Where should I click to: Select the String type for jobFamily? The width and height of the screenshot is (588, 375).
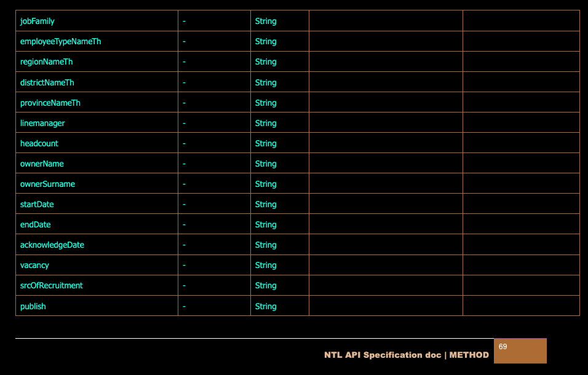coord(266,22)
